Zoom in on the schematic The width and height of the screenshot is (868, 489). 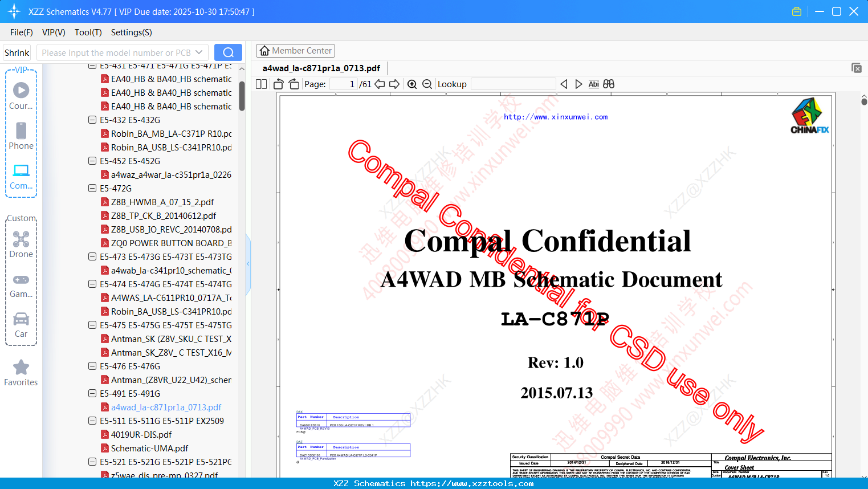[412, 84]
